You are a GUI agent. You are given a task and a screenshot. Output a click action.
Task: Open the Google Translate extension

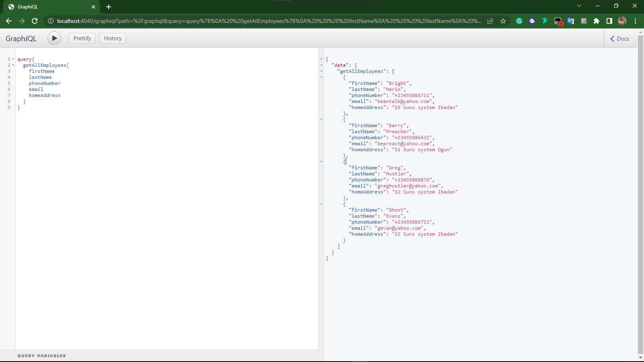point(571,21)
